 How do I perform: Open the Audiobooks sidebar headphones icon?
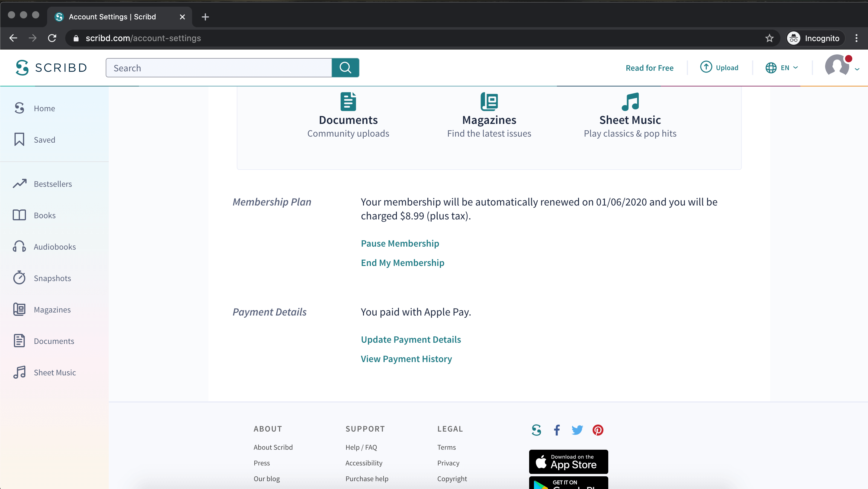19,247
